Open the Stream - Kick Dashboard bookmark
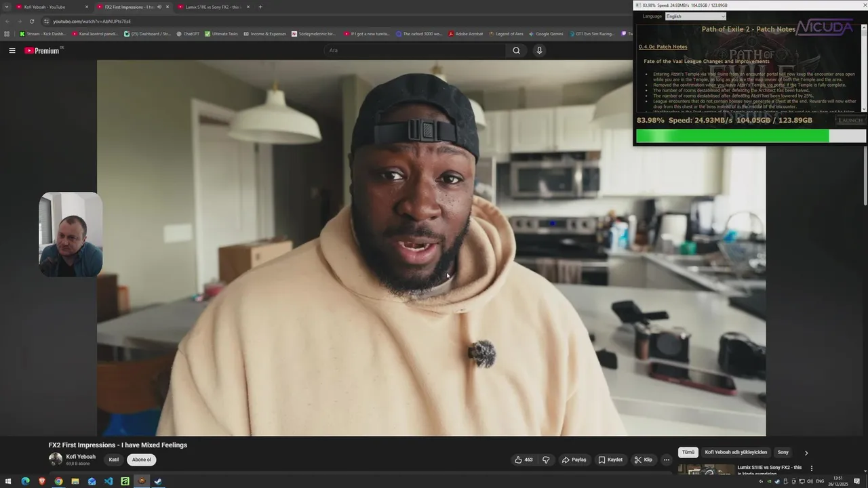The width and height of the screenshot is (868, 488). (43, 34)
